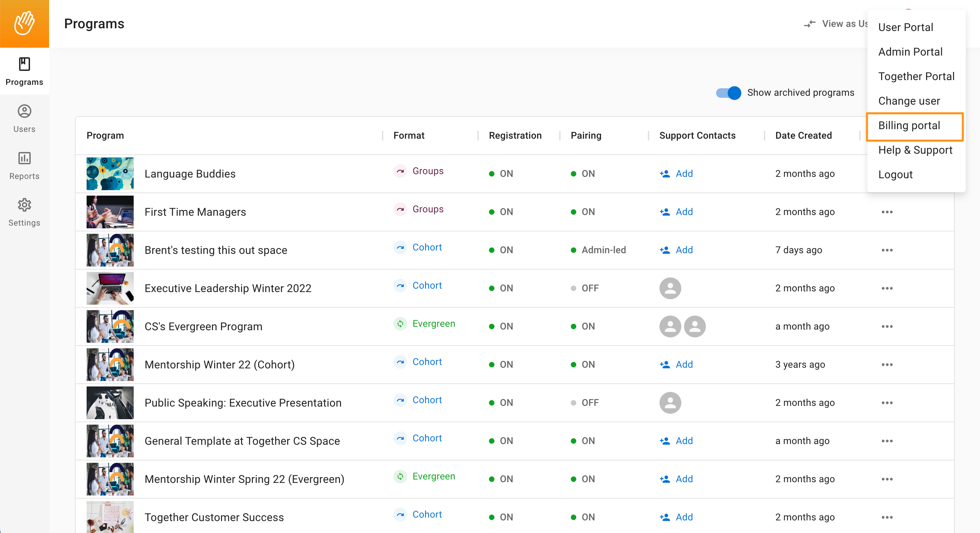
Task: Sort programs by the Date Created column header
Action: (804, 135)
